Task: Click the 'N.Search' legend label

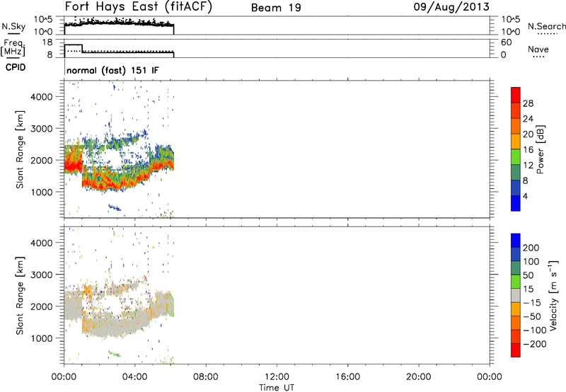Action: pos(546,26)
